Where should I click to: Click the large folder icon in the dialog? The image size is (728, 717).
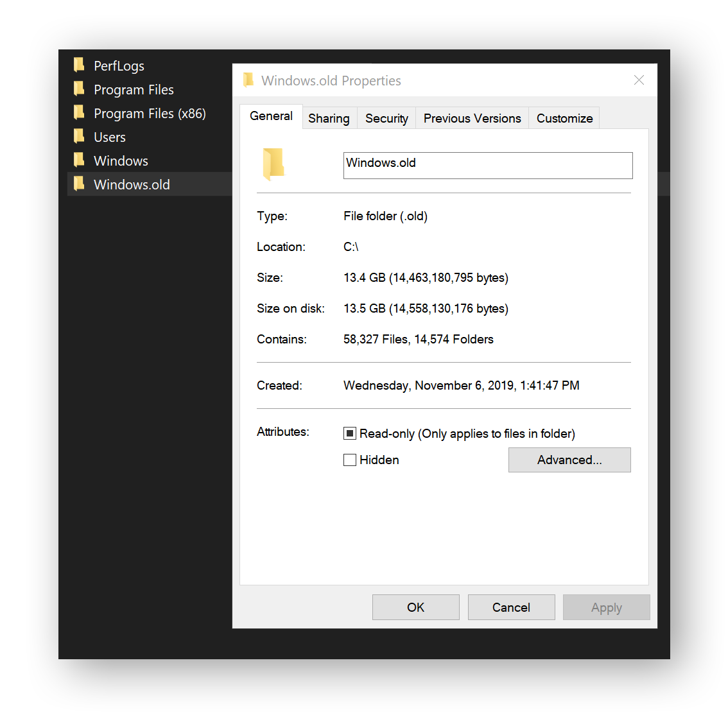(272, 164)
